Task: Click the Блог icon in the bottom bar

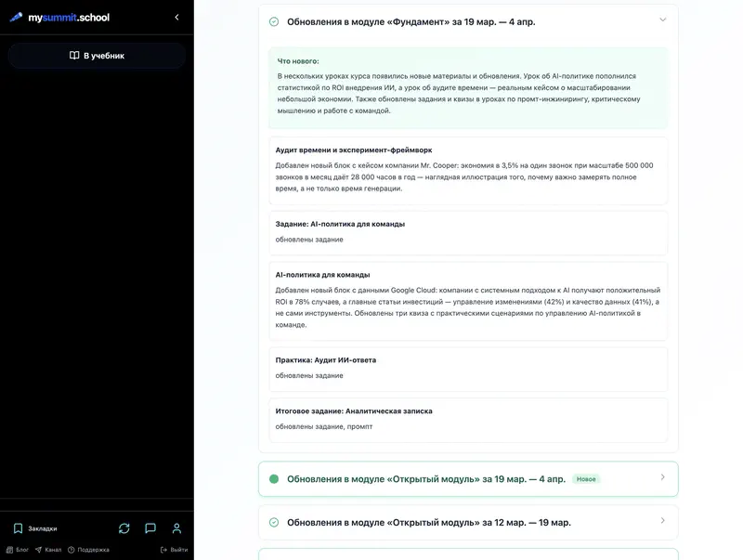Action: 10,549
